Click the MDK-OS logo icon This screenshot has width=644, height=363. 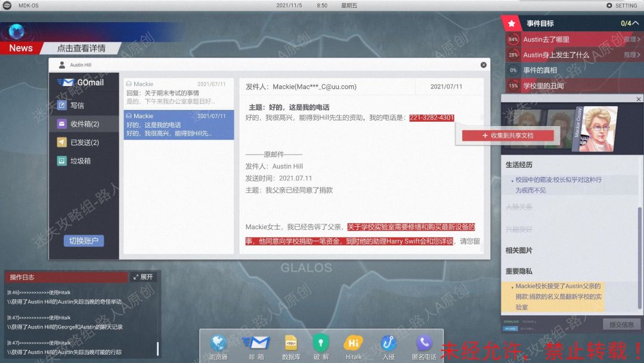[7, 5]
